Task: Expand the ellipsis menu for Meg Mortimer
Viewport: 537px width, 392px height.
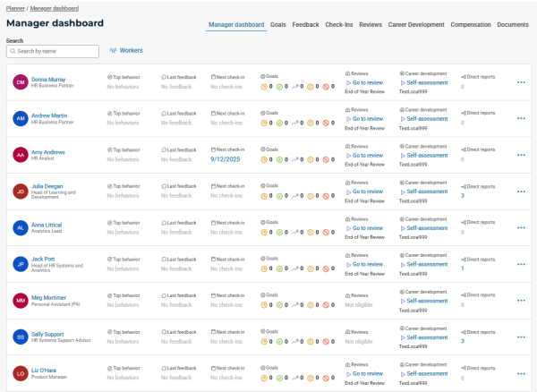Action: (521, 301)
